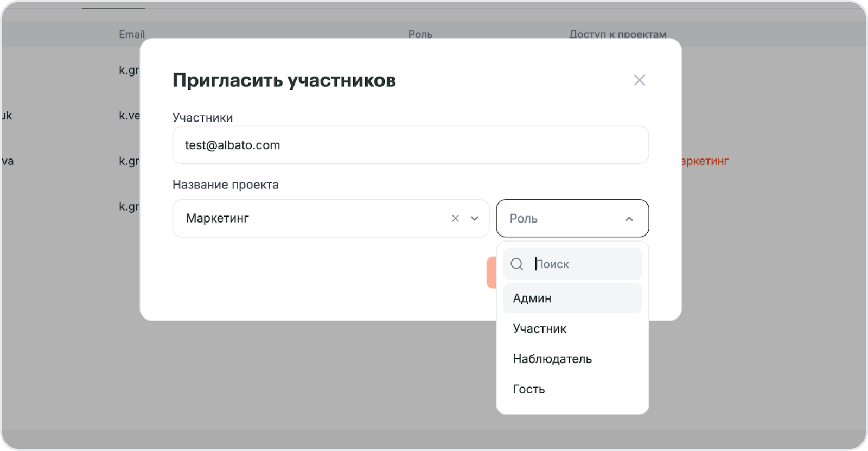Pick the Гость role
The height and width of the screenshot is (451, 868).
click(572, 389)
